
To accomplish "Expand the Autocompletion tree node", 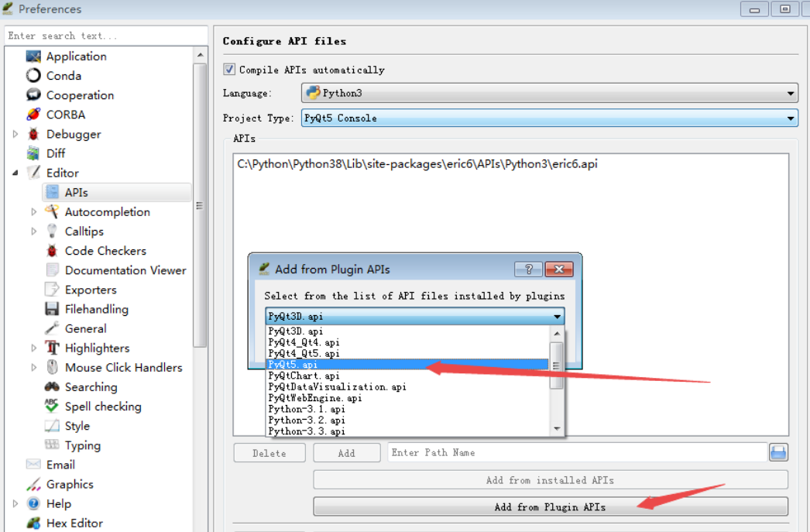I will 34,211.
